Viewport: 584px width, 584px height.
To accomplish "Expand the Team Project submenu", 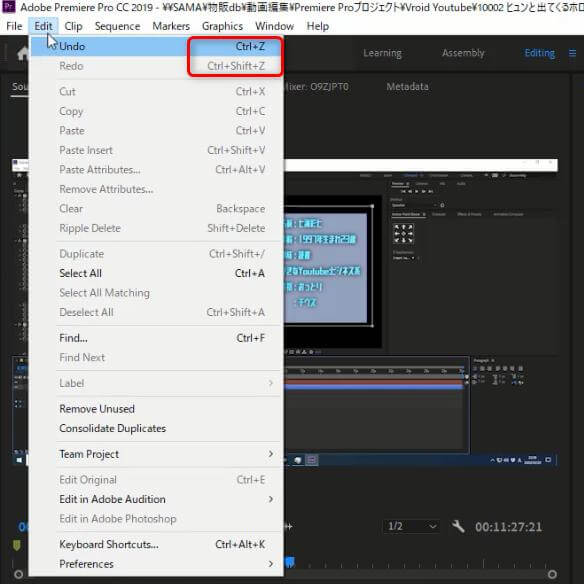I will (x=156, y=454).
